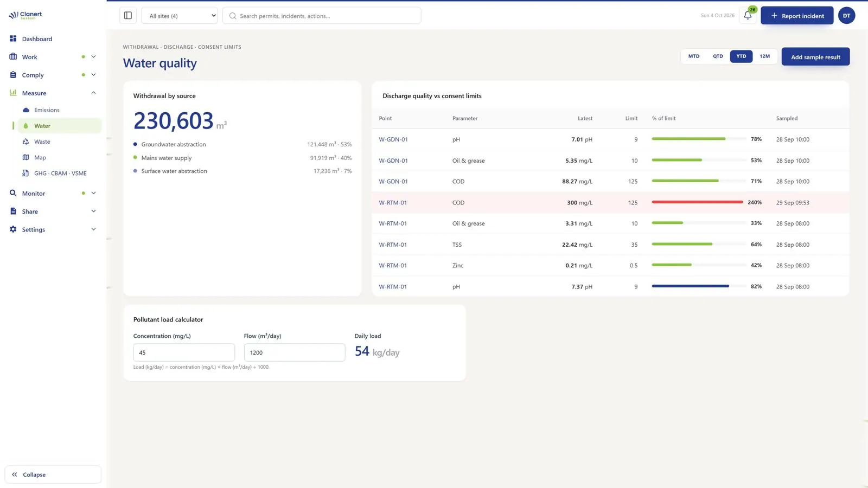The width and height of the screenshot is (868, 488).
Task: Expand the Work section chevron
Action: click(93, 56)
